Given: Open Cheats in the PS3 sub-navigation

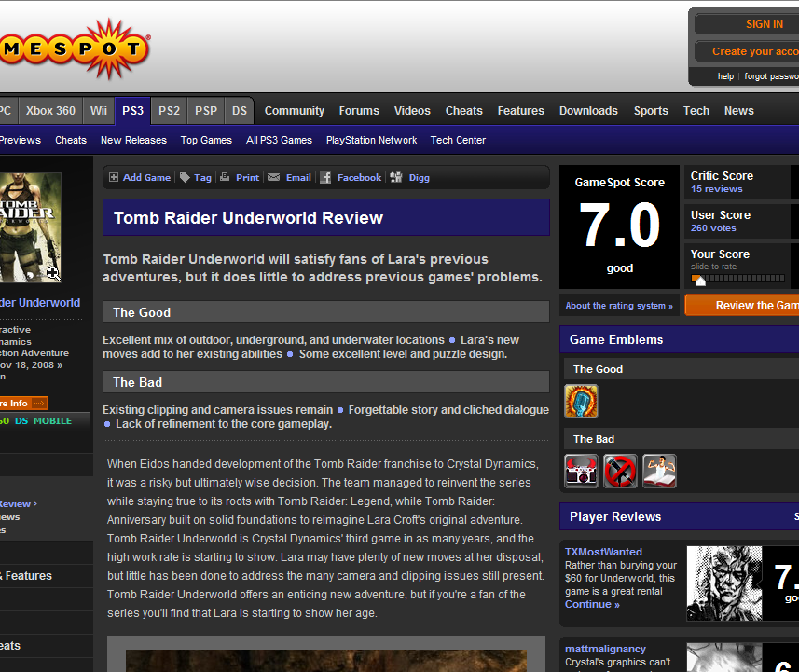Looking at the screenshot, I should pyautogui.click(x=71, y=140).
